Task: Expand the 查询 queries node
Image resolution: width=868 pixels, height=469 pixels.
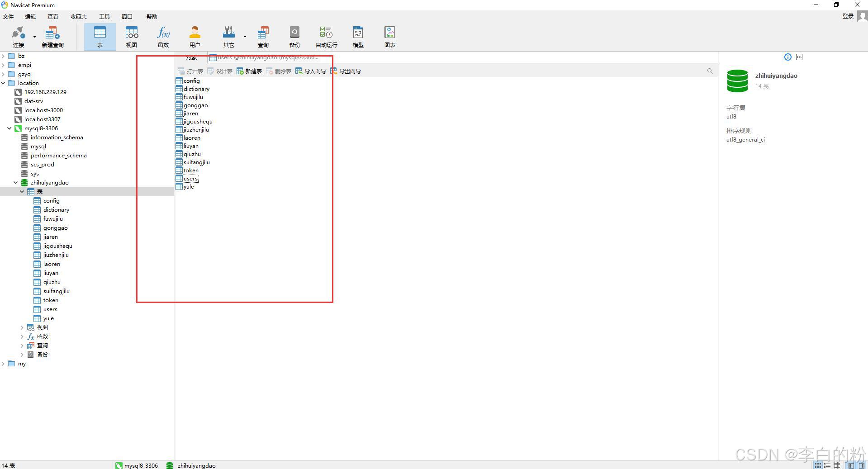Action: (22, 346)
